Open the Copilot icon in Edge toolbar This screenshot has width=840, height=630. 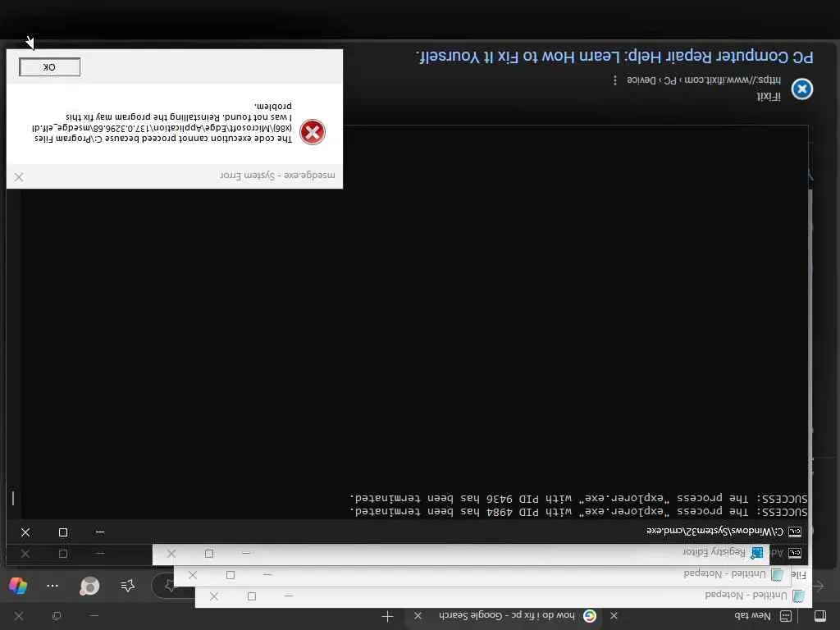18,586
